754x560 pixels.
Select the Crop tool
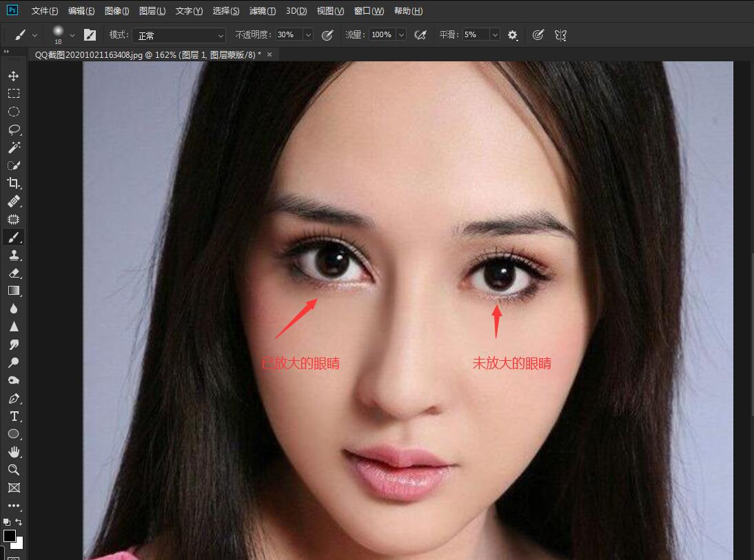pos(14,183)
